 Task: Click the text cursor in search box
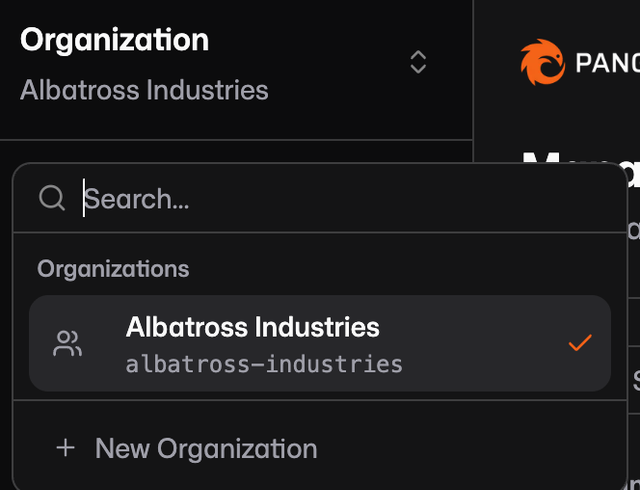(84, 198)
